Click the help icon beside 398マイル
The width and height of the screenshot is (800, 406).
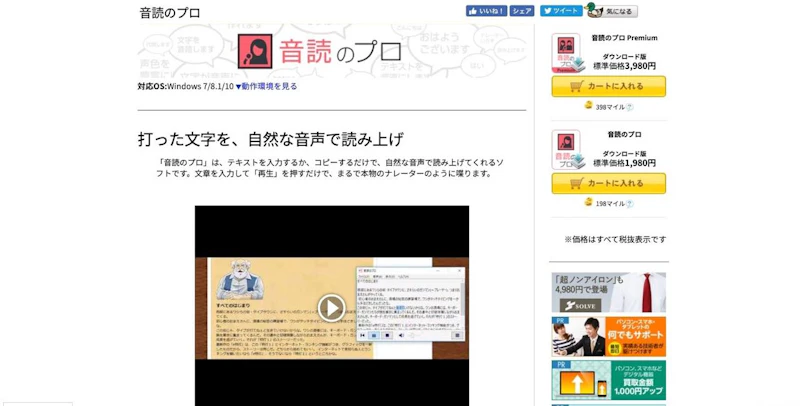coord(630,107)
